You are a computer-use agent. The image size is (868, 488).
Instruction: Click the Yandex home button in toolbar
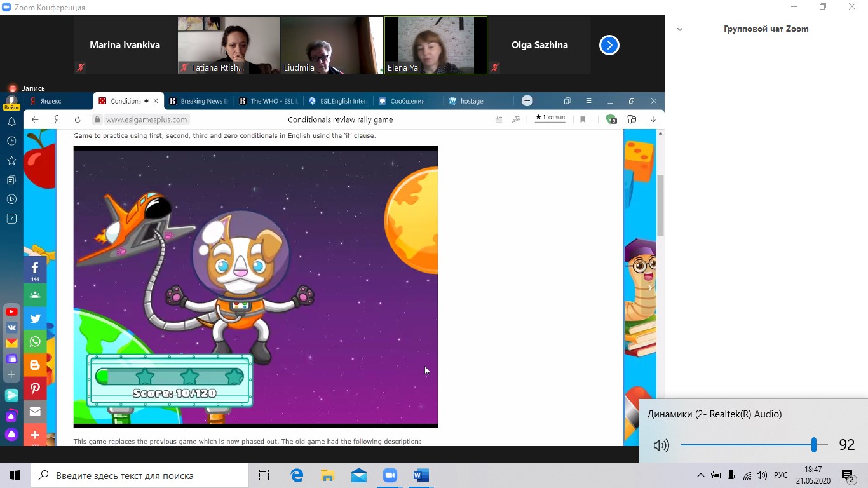(57, 119)
